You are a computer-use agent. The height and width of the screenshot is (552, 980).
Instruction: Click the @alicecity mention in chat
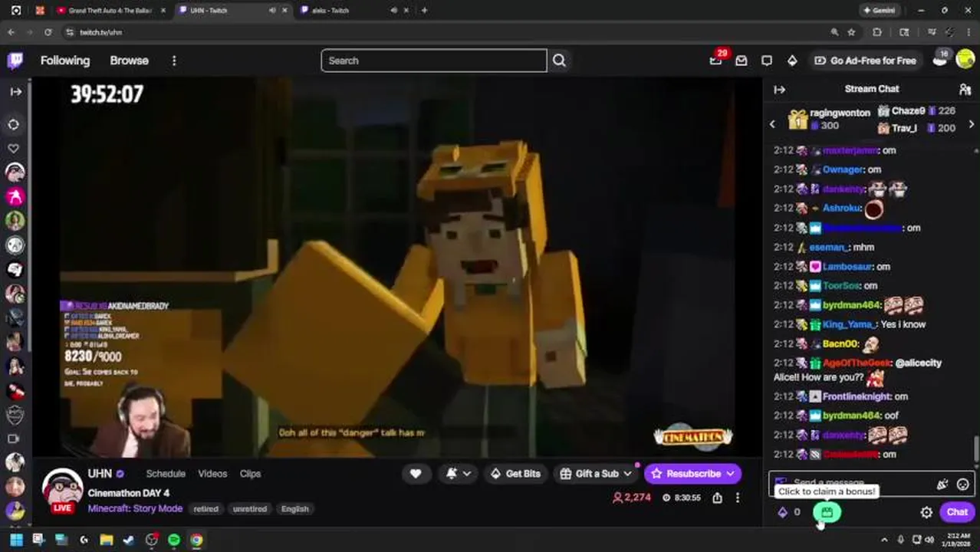tap(918, 363)
